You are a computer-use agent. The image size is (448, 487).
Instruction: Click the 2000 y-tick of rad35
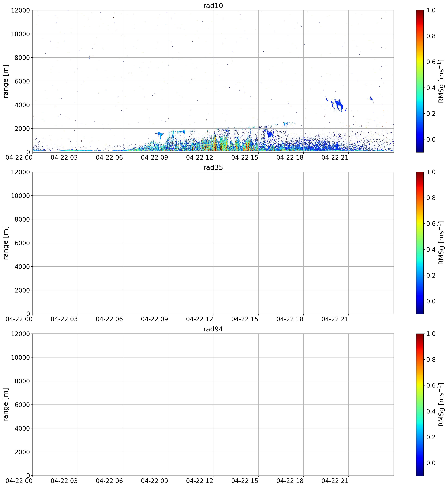[x=22, y=290]
